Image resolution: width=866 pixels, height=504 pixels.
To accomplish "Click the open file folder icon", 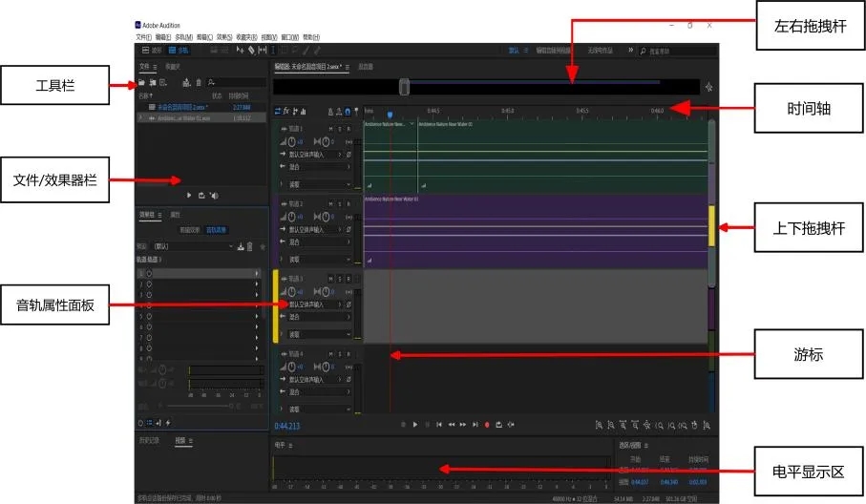I will click(x=142, y=82).
